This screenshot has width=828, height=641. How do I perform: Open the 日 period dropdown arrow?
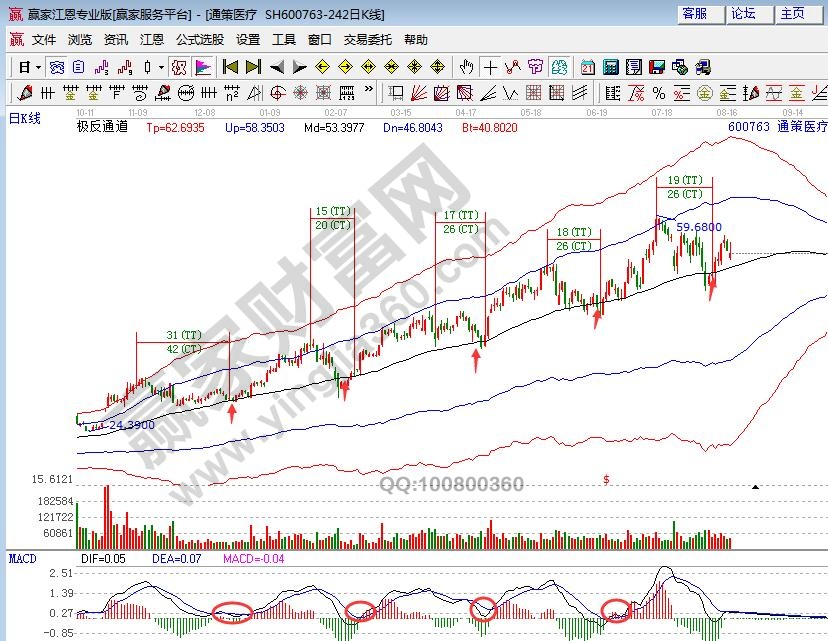tap(38, 67)
